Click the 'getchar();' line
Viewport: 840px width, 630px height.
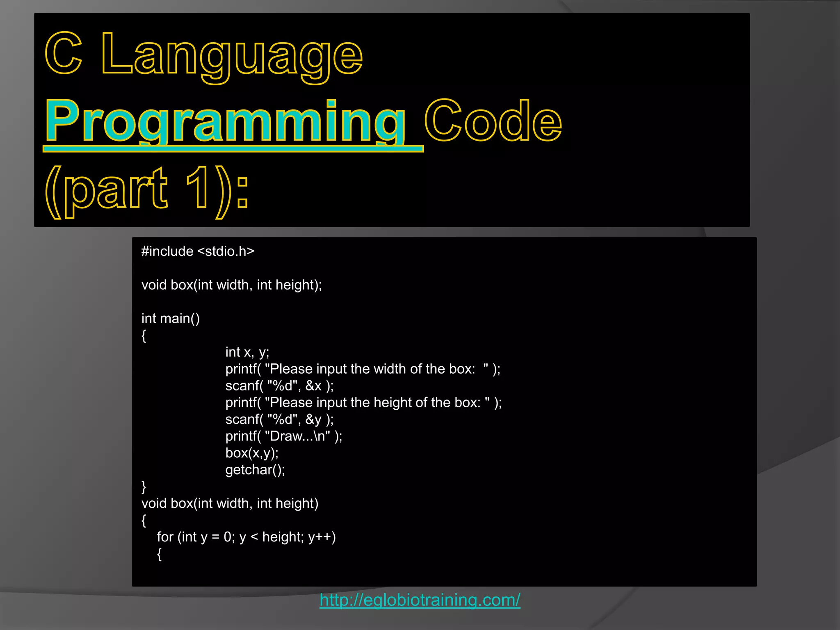[x=255, y=470]
